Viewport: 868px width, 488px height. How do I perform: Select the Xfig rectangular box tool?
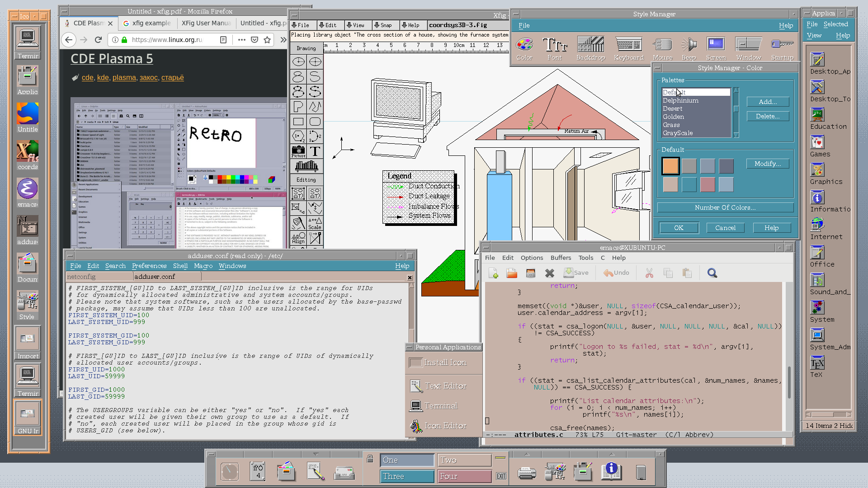coord(298,122)
